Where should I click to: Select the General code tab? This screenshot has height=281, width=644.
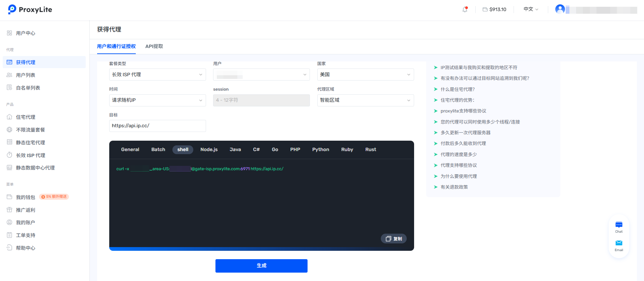point(130,149)
